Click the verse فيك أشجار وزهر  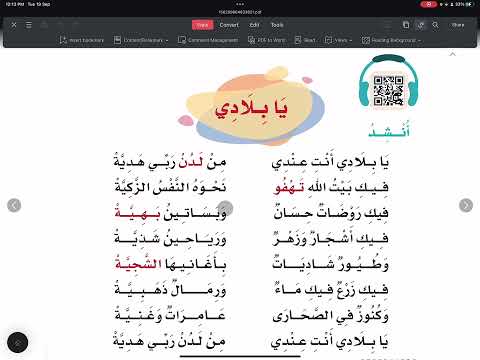coord(330,238)
